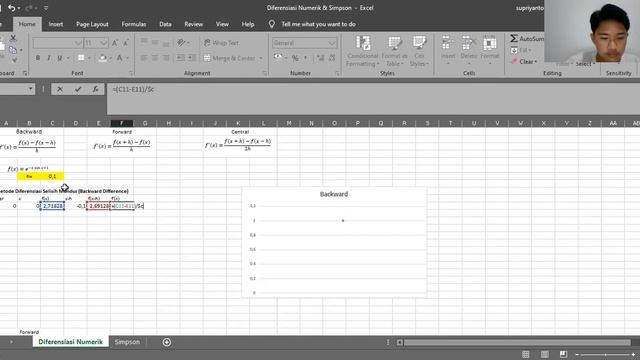
Task: Click Insert cells button
Action: 448,51
